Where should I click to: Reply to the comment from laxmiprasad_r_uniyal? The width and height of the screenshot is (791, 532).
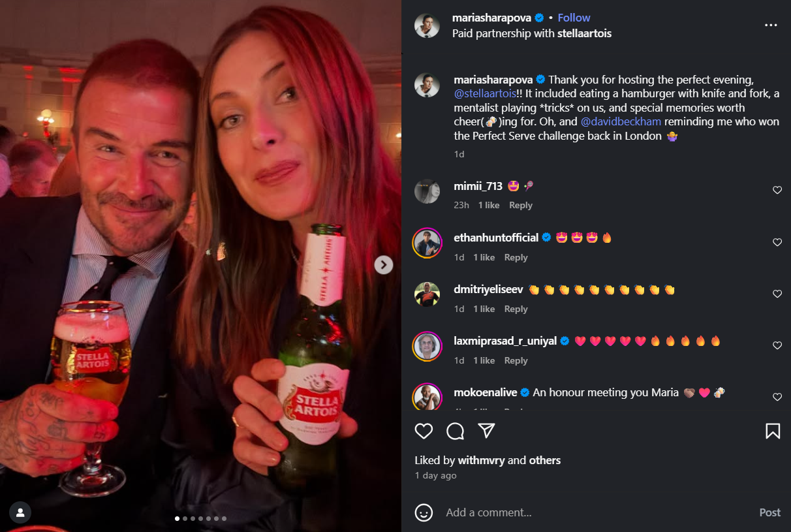tap(516, 360)
